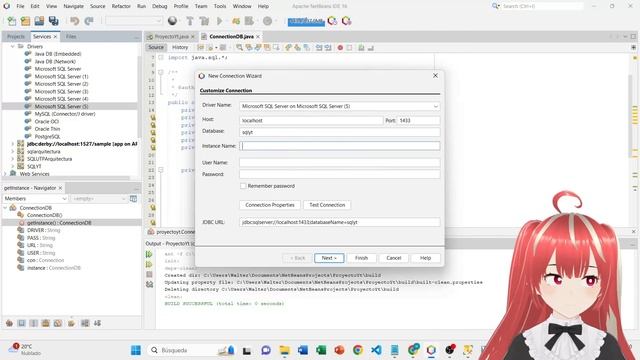Viewport: 640px width, 360px height.
Task: Click the Windows taskbar search box
Action: (190, 350)
